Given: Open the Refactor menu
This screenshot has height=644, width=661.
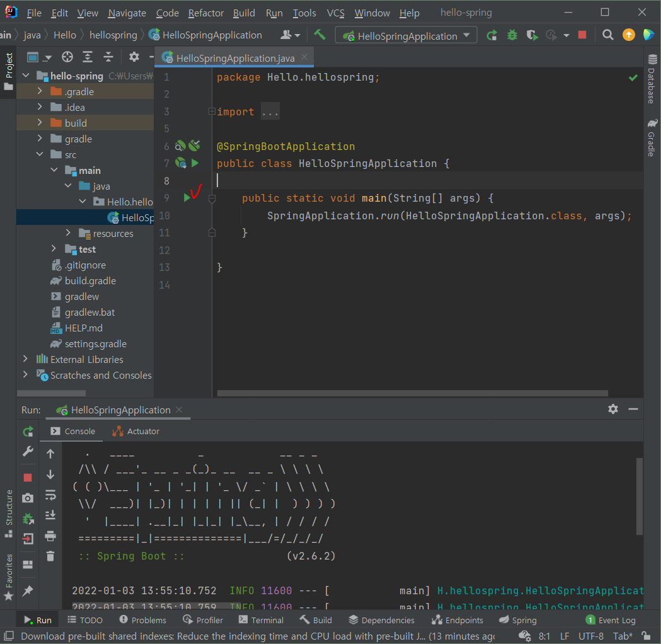Looking at the screenshot, I should click(x=205, y=13).
